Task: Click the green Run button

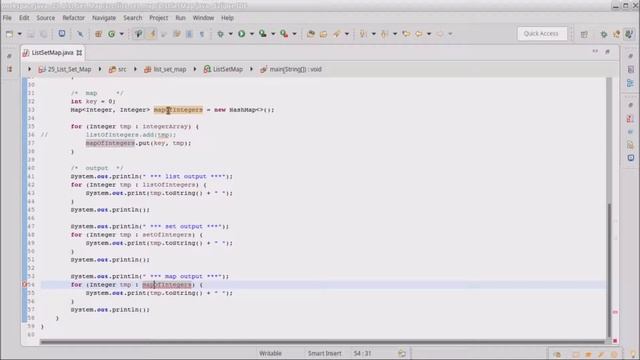Action: coord(242,34)
